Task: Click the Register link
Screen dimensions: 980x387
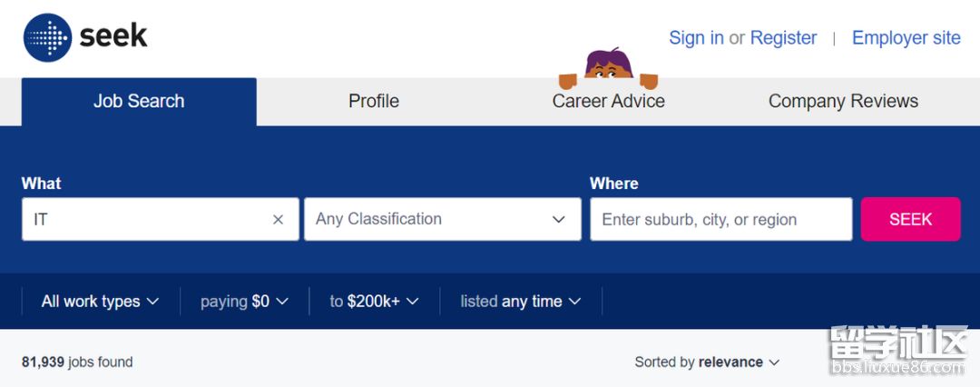Action: (x=783, y=38)
